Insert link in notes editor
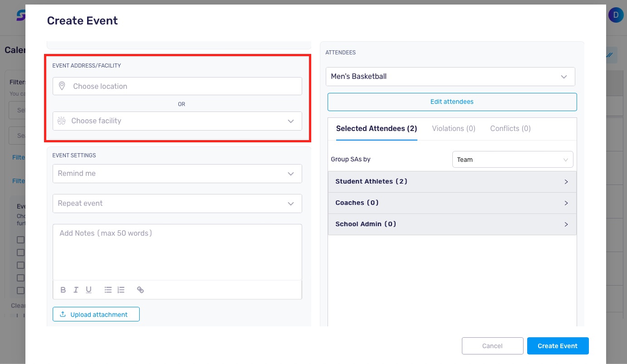 [141, 290]
